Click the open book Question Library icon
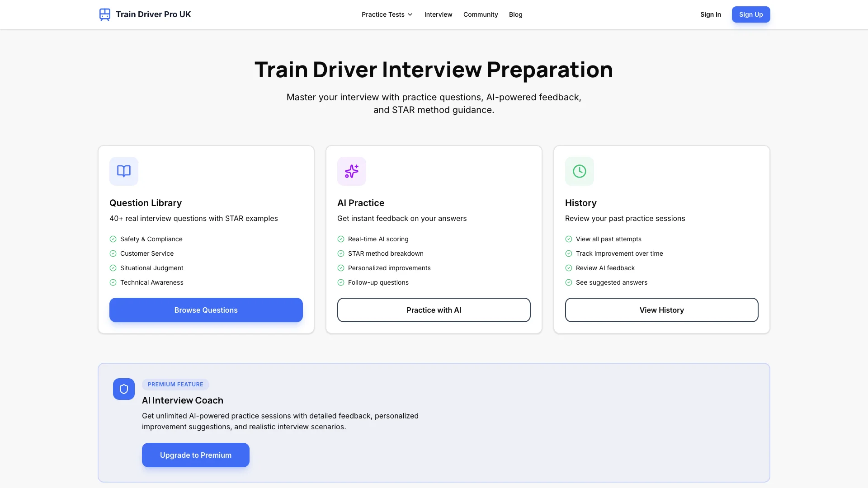Screen dimensions: 868x488 tap(124, 171)
